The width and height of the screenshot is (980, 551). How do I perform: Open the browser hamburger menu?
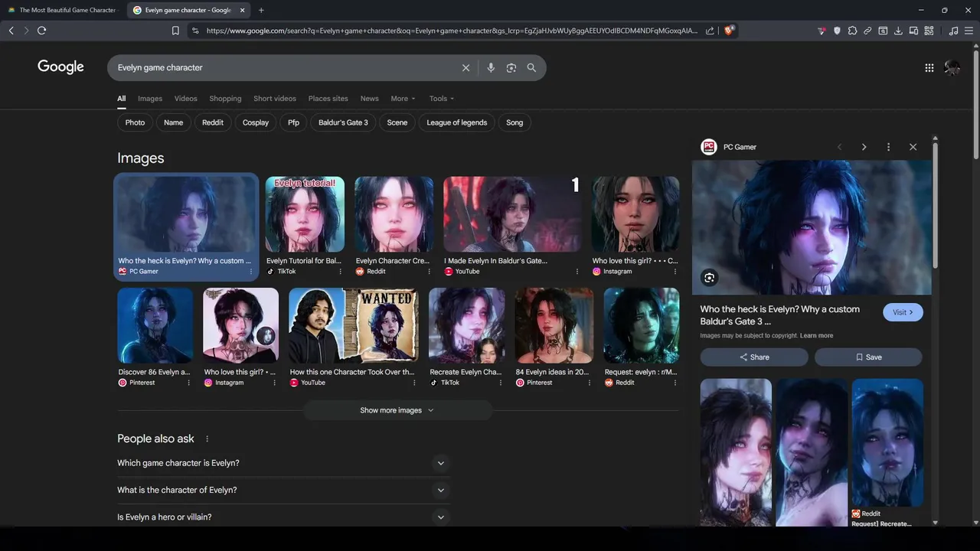click(969, 31)
